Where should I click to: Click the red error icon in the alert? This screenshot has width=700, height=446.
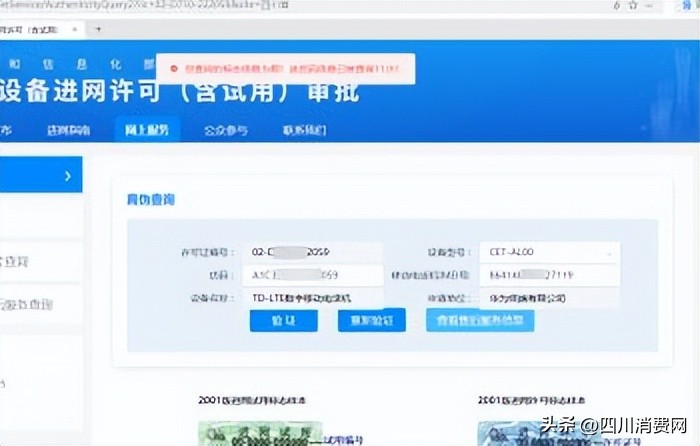click(x=174, y=69)
